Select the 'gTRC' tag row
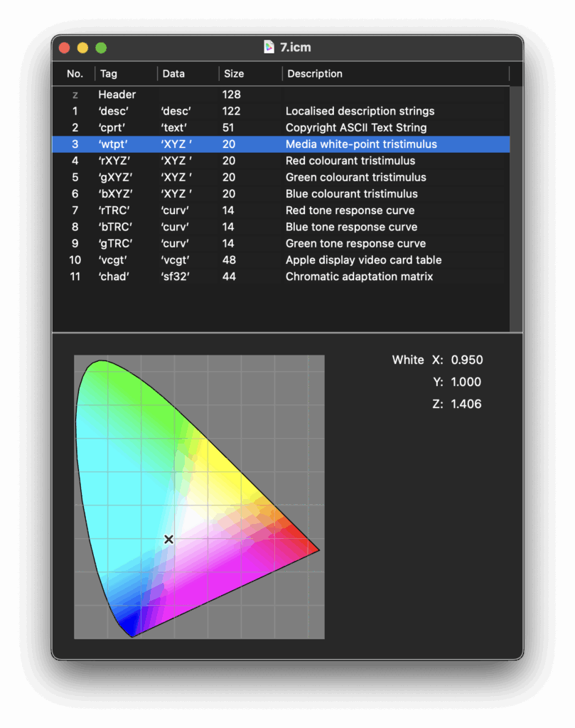This screenshot has width=575, height=728. 281,243
